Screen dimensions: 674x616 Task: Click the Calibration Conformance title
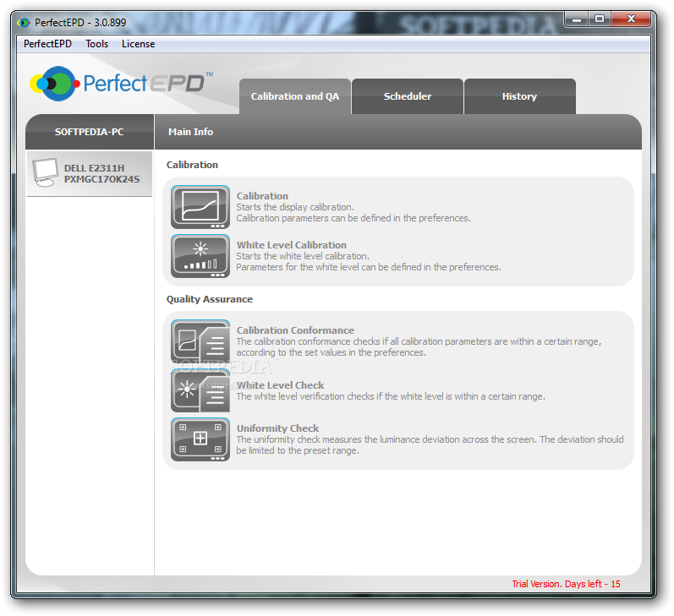coord(295,330)
